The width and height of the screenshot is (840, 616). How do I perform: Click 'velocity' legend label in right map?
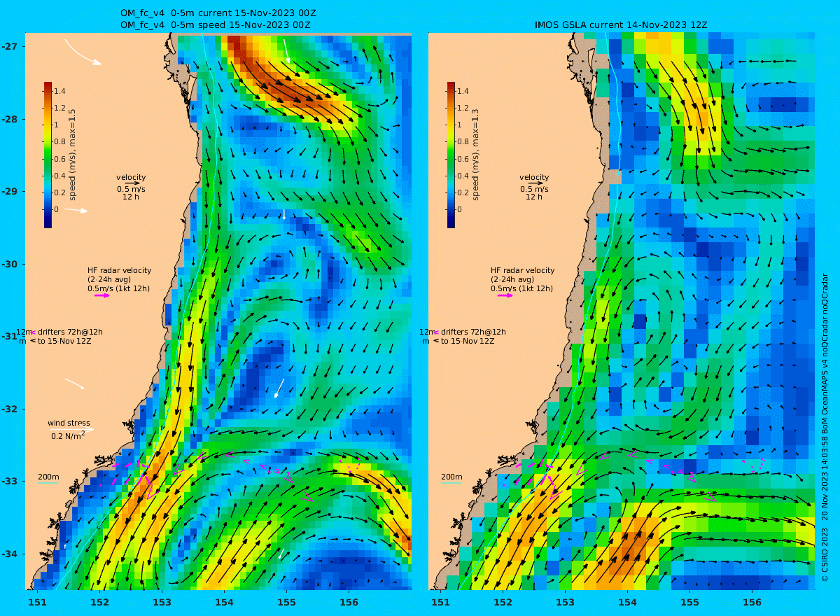(534, 177)
